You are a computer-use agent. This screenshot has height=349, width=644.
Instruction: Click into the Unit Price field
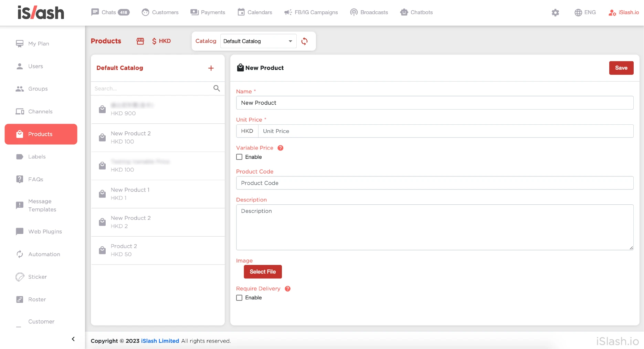[x=445, y=131]
